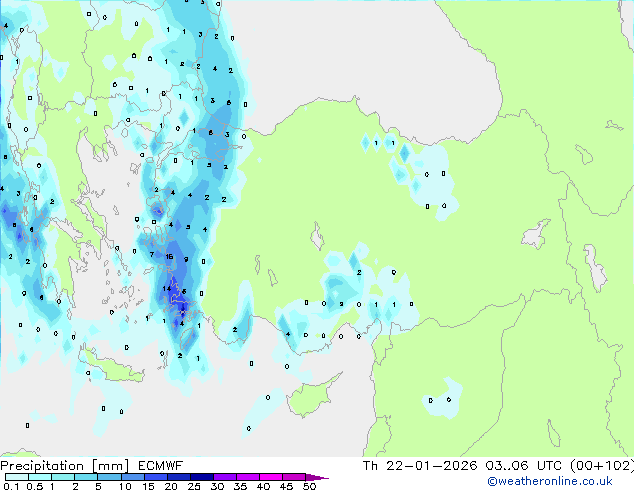The width and height of the screenshot is (634, 490).
Task: Click the 'Precipitation [mm]' title text
Action: (65, 466)
